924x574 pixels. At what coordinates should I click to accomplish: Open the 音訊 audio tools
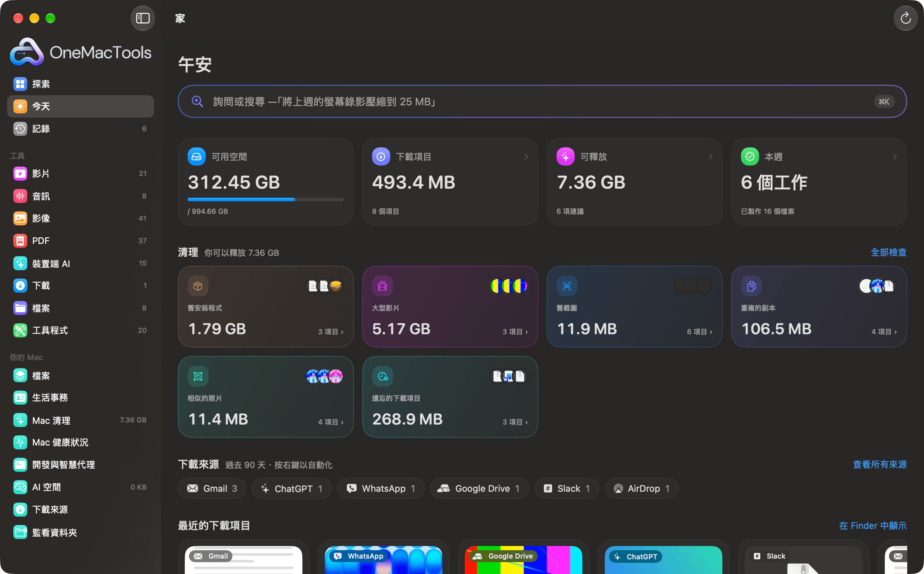coord(80,196)
